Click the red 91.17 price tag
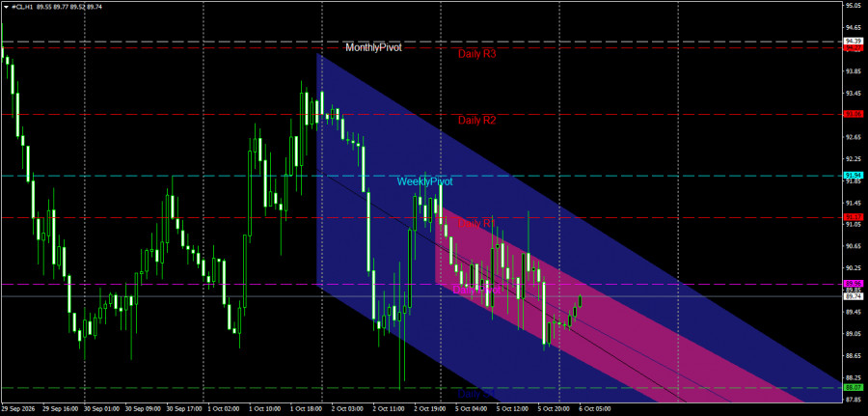The image size is (868, 416). click(x=854, y=217)
